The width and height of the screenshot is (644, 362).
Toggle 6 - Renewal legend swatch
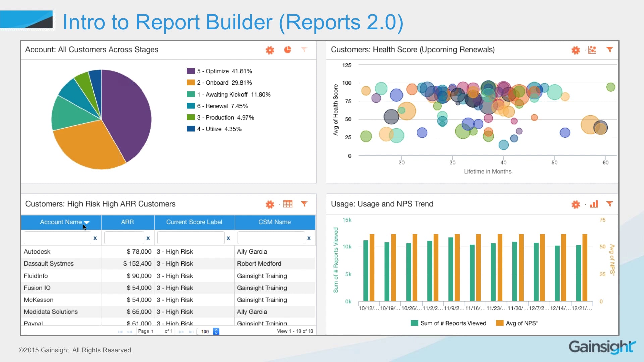pyautogui.click(x=191, y=106)
